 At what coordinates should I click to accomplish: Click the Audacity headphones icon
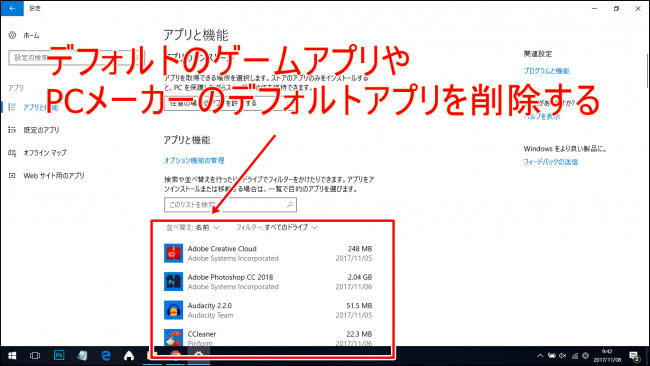pyautogui.click(x=173, y=310)
